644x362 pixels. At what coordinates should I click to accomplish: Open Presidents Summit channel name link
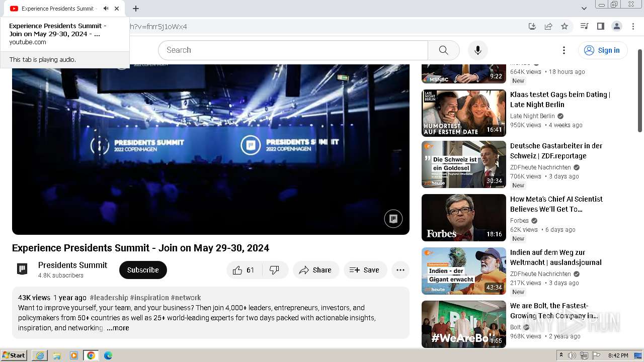(72, 265)
